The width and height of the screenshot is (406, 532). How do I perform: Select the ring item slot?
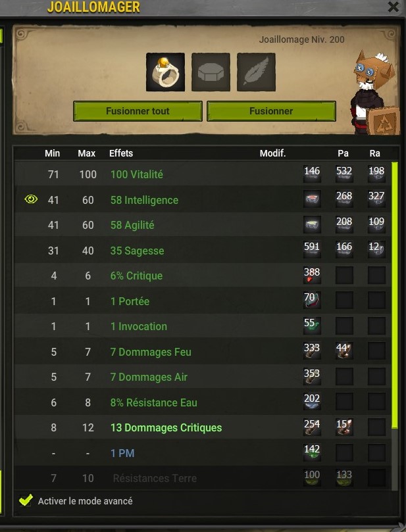pyautogui.click(x=165, y=72)
